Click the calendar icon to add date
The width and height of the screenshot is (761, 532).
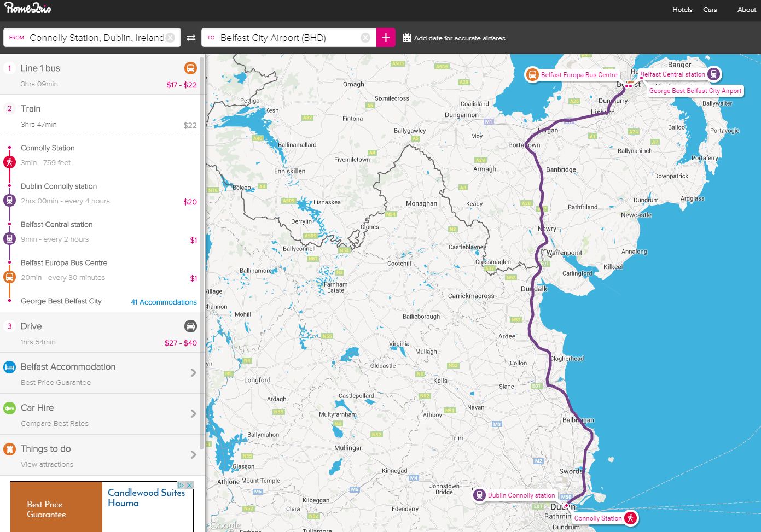[x=407, y=38]
